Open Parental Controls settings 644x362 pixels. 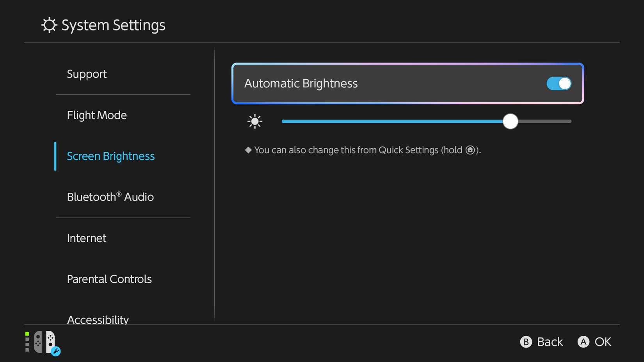click(x=109, y=279)
